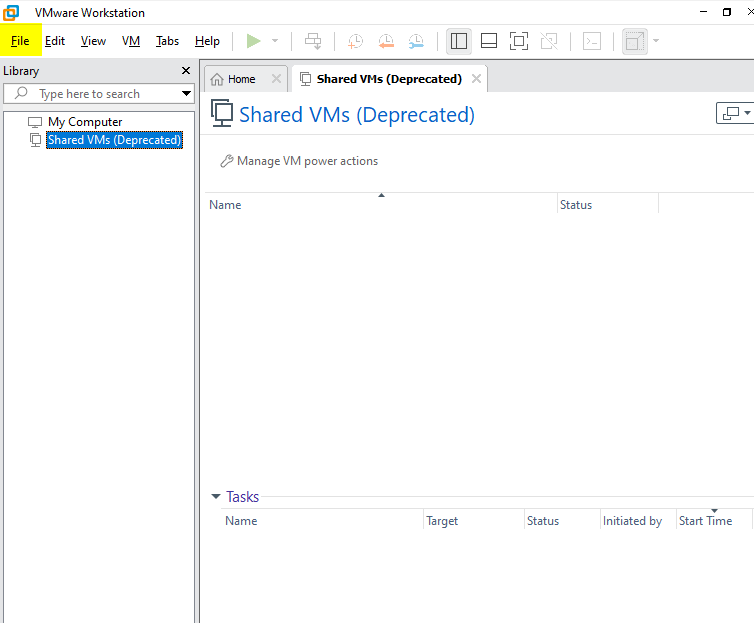This screenshot has height=623, width=754.
Task: Switch to the Home tab
Action: pyautogui.click(x=240, y=79)
